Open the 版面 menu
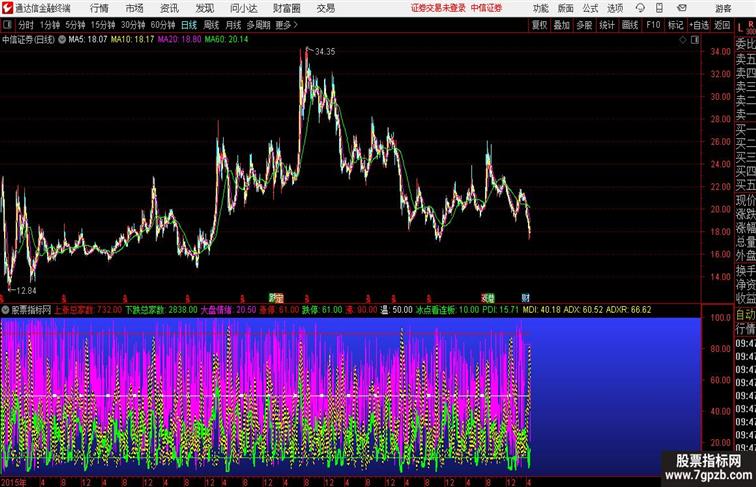756x487 pixels. (x=566, y=8)
